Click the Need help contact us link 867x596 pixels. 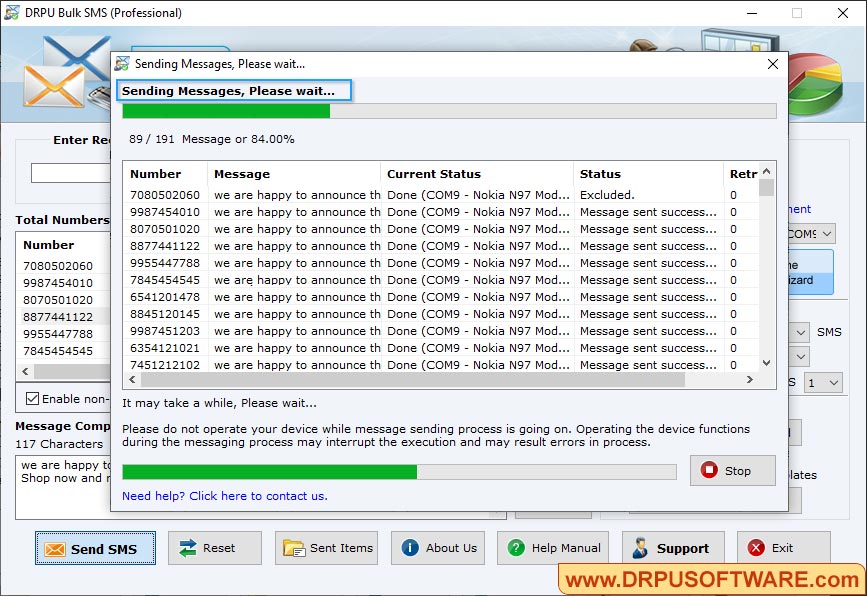tap(224, 496)
